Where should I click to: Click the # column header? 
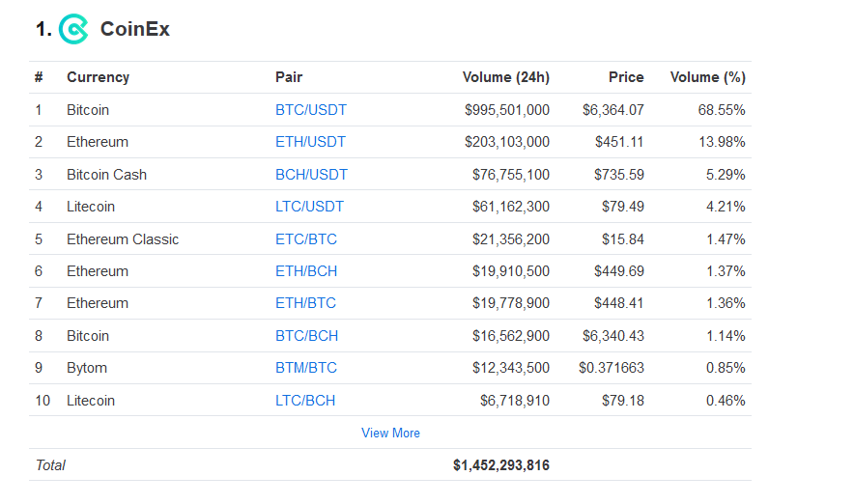(x=39, y=77)
